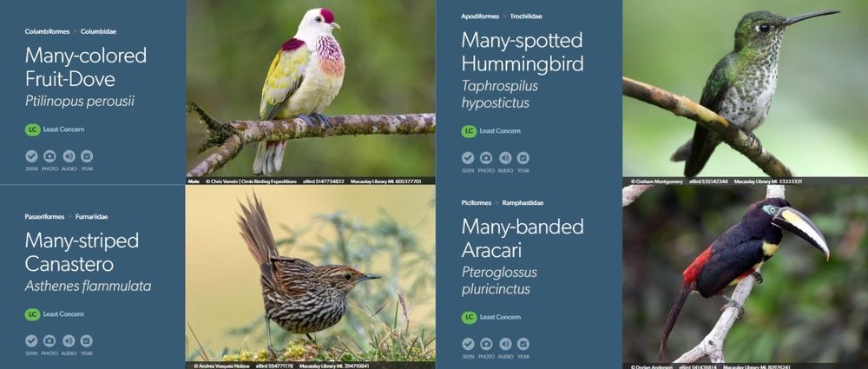The width and height of the screenshot is (868, 369).
Task: Open Furnariidae family breadcrumb link
Action: click(x=91, y=217)
